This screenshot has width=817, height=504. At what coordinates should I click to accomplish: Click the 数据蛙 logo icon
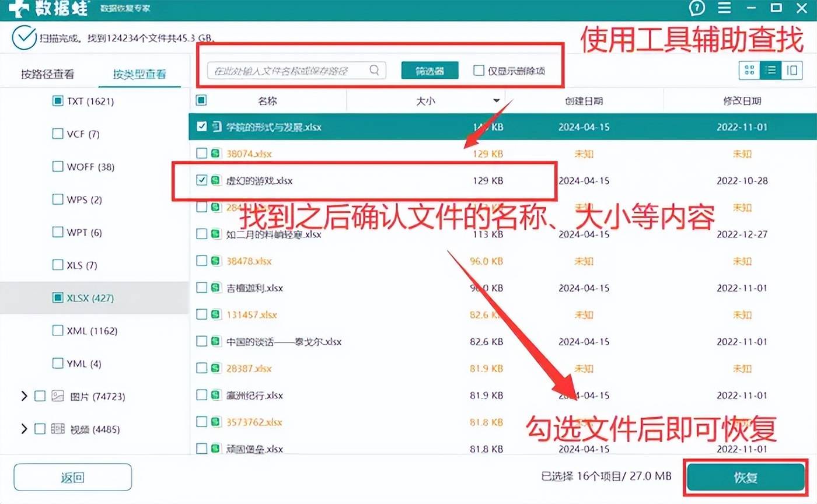(19, 8)
